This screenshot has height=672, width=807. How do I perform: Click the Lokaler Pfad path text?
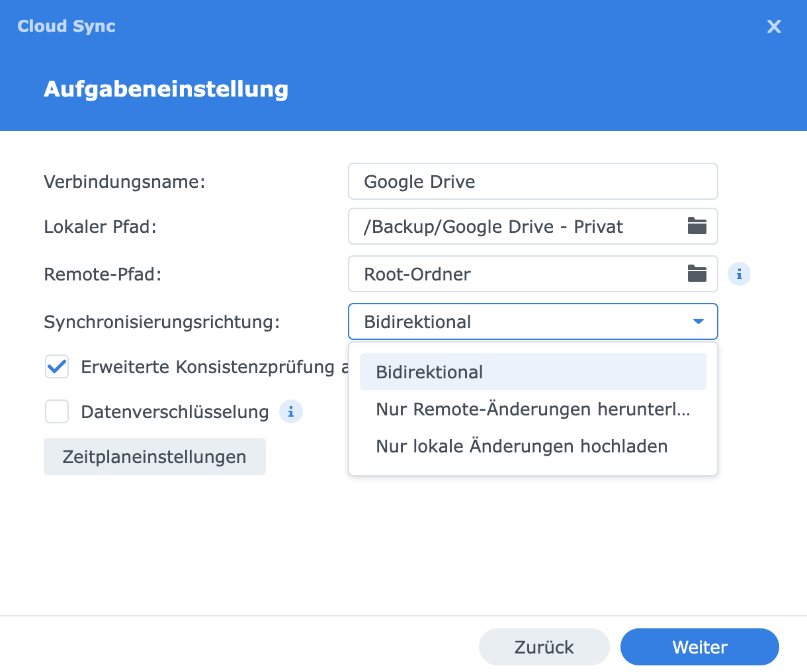[493, 227]
